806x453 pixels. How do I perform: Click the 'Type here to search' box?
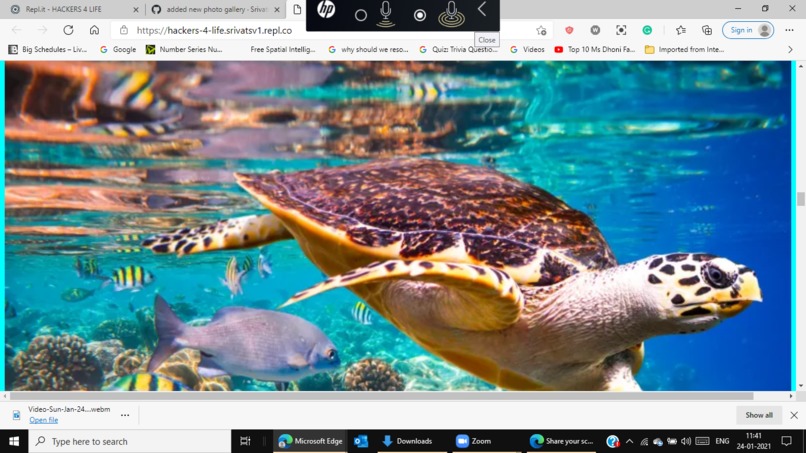pos(130,441)
